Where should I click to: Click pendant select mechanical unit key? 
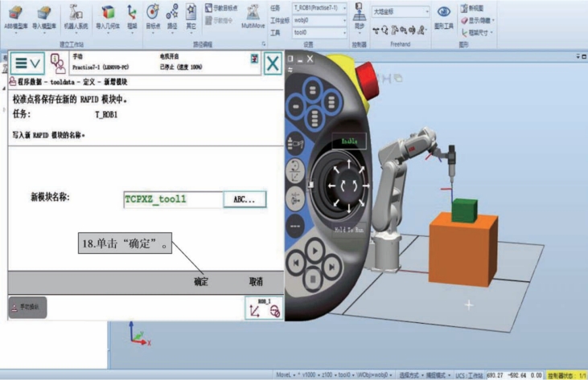tap(295, 144)
